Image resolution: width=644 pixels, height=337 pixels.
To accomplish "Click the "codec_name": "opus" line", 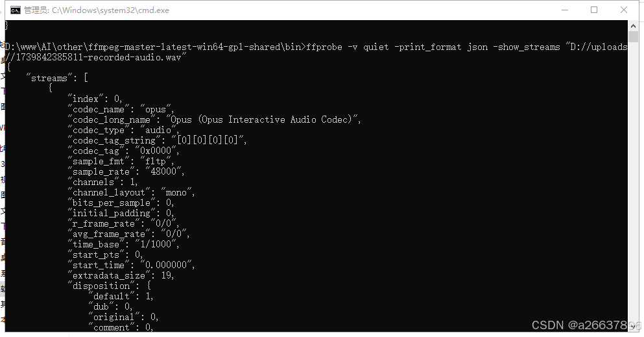I will (121, 109).
